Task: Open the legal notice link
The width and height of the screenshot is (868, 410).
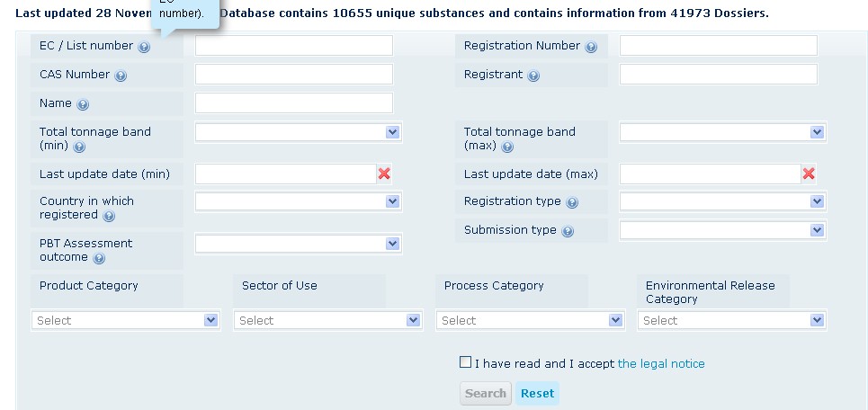Action: coord(661,364)
